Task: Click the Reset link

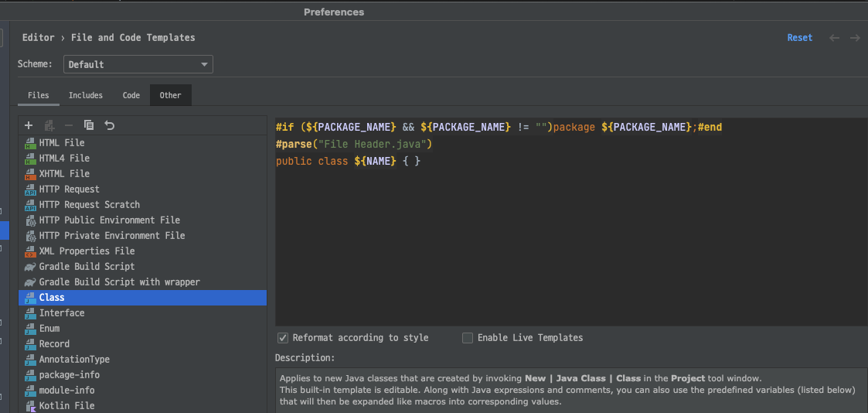Action: pos(800,38)
